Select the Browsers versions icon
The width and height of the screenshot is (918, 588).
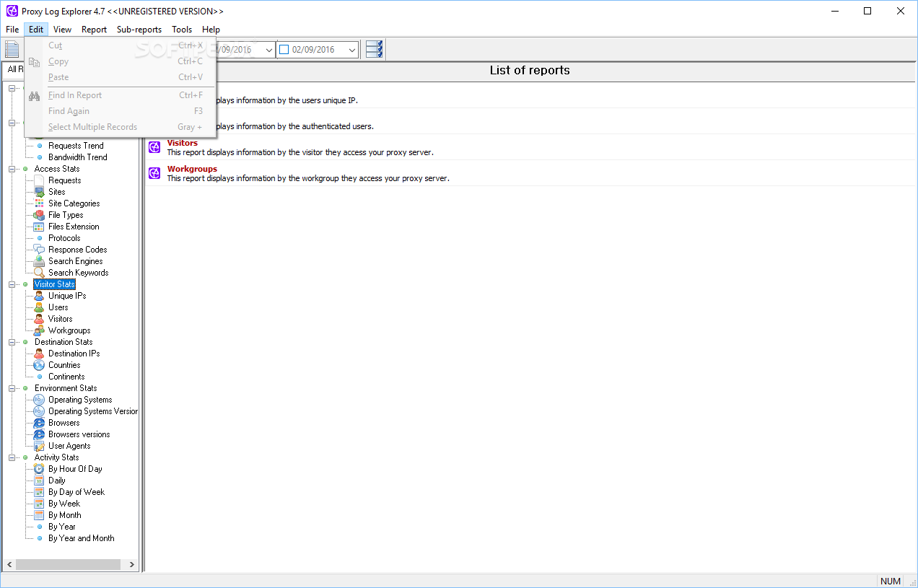[39, 434]
